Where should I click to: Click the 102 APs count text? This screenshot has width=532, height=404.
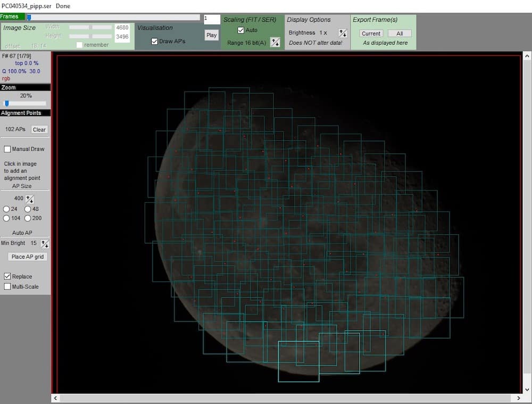point(15,129)
